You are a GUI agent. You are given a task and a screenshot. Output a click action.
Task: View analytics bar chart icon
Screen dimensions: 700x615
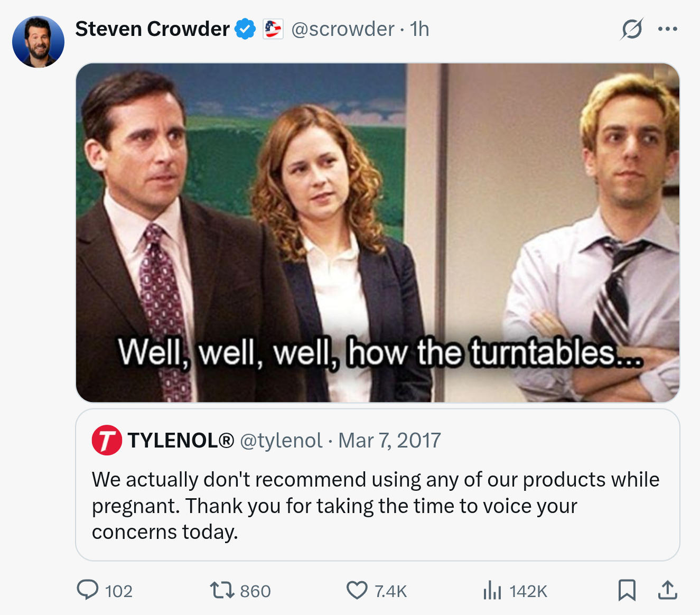click(492, 590)
